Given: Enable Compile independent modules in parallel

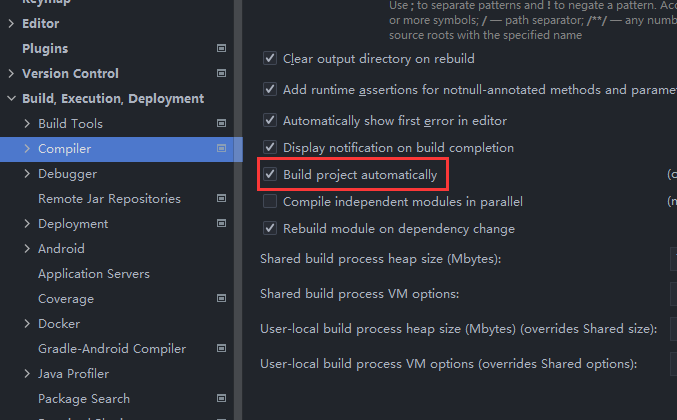Looking at the screenshot, I should 270,202.
